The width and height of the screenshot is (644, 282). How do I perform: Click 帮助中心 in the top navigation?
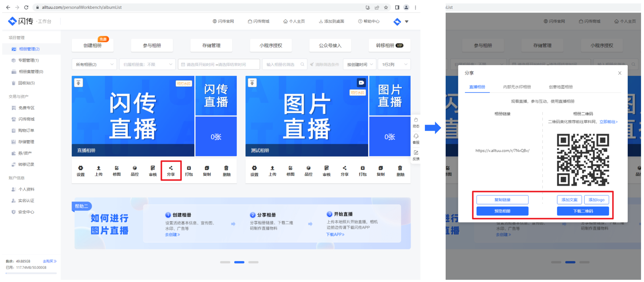coord(369,22)
